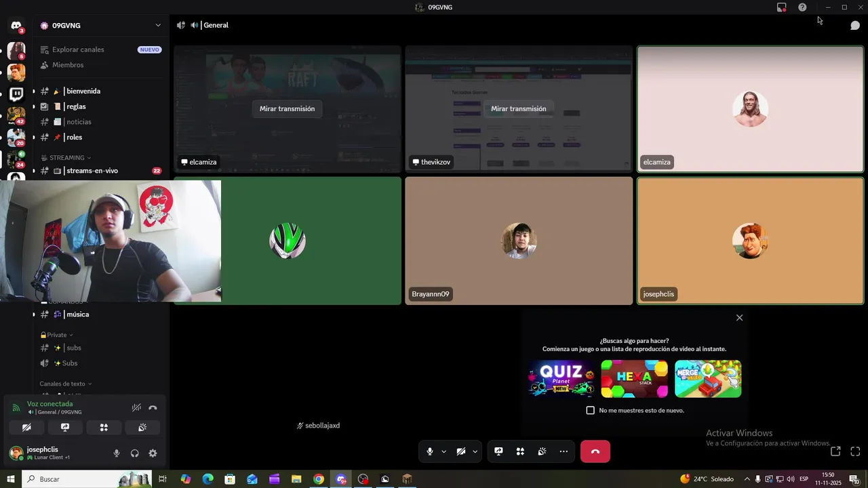Open the noticias channel
This screenshot has height=488, width=868.
pos(100,122)
